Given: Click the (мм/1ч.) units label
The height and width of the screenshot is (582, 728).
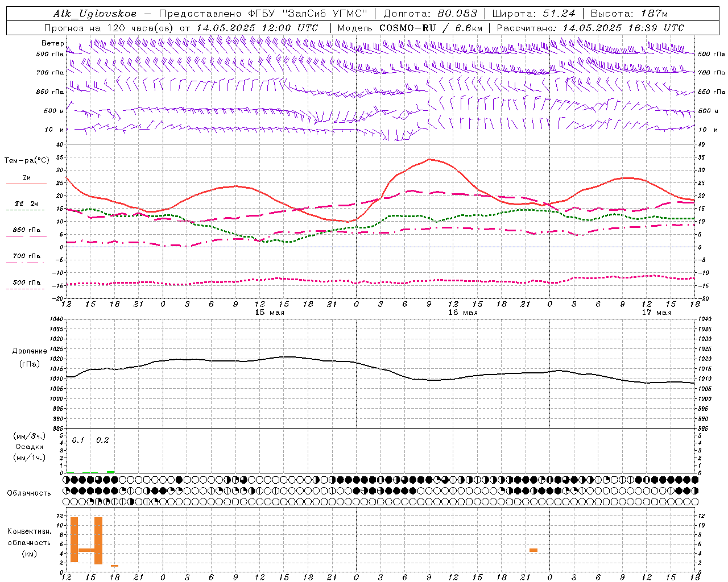Looking at the screenshot, I should (30, 458).
